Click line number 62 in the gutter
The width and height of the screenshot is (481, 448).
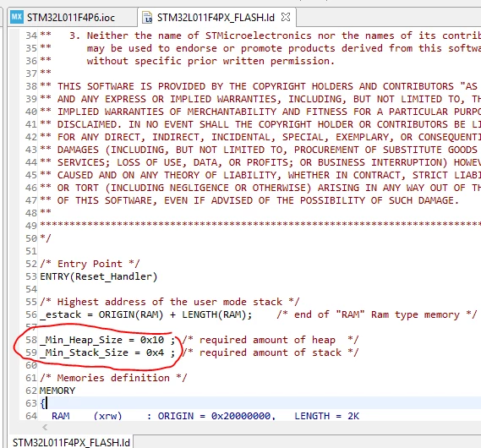click(31, 391)
